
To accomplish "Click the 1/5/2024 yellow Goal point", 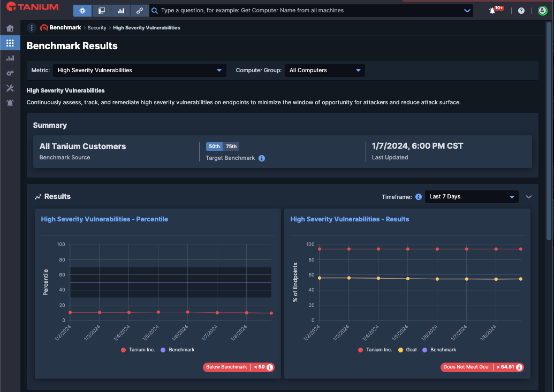I will [x=408, y=279].
